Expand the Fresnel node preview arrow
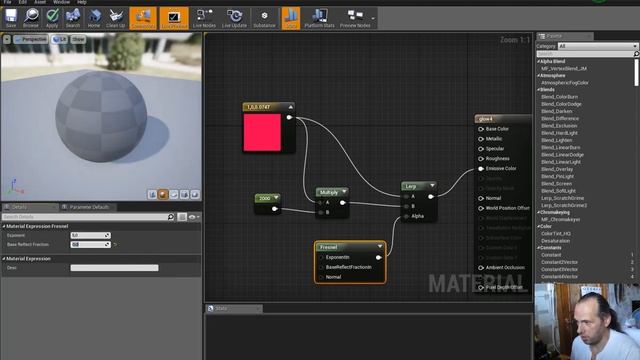 point(380,247)
